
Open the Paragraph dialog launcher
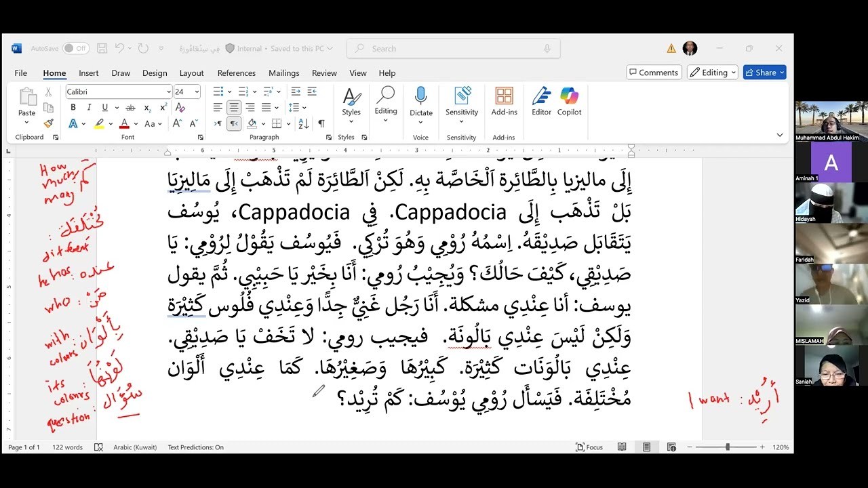tap(328, 138)
